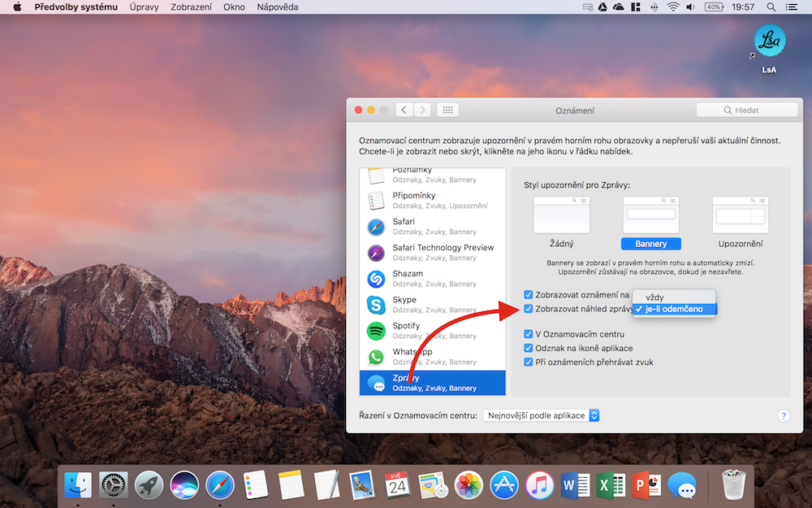Open the Trash in Dock
The width and height of the screenshot is (812, 508).
tap(734, 484)
